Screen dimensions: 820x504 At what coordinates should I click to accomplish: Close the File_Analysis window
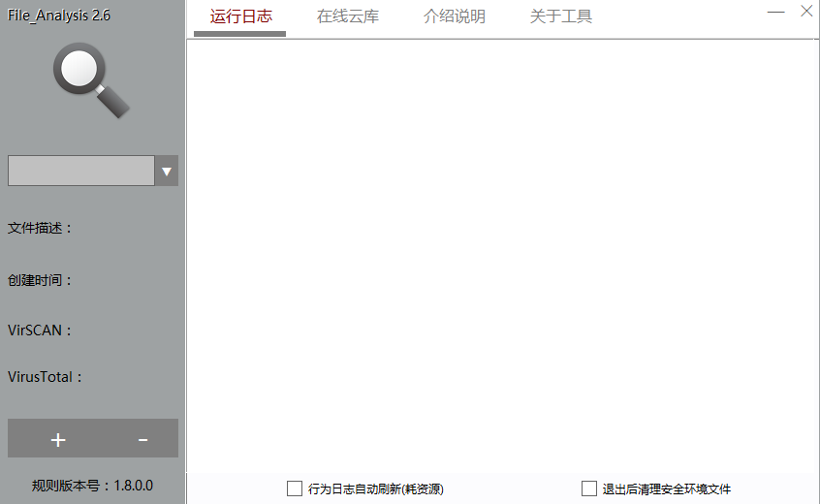(x=806, y=12)
